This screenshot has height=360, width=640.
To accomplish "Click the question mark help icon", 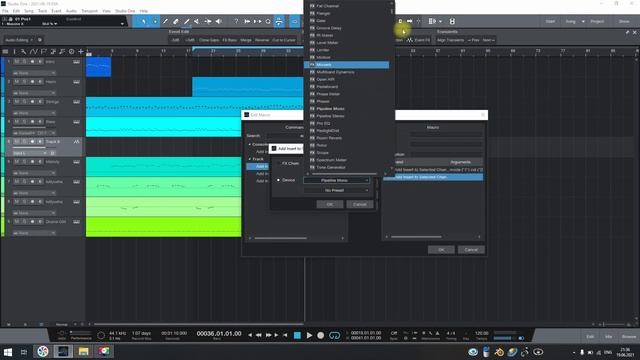I will coord(236,21).
